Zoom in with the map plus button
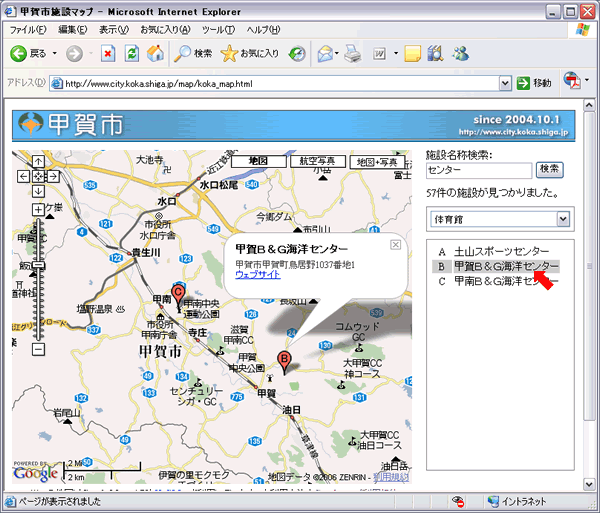 tap(38, 209)
